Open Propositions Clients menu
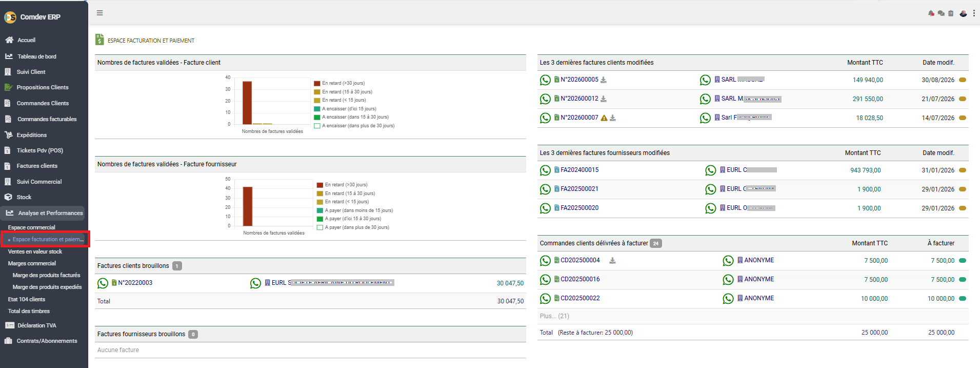The width and height of the screenshot is (980, 368). (x=43, y=87)
